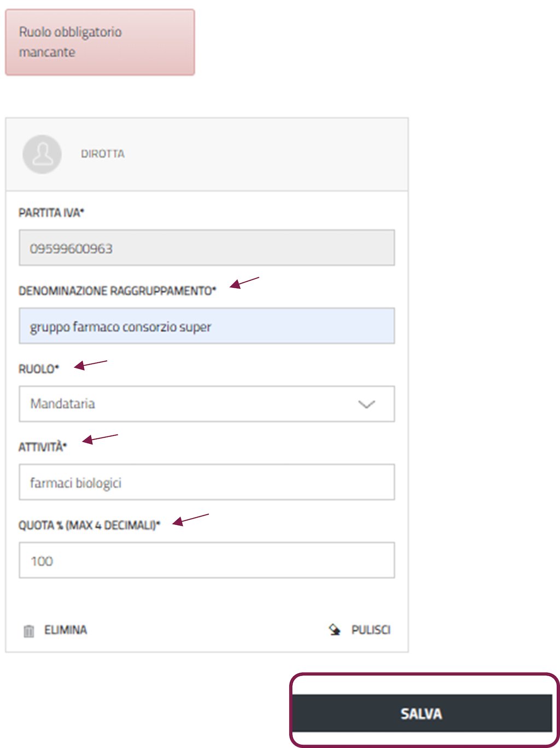The image size is (560, 748).
Task: Click the ELIMINA text link
Action: [x=66, y=630]
